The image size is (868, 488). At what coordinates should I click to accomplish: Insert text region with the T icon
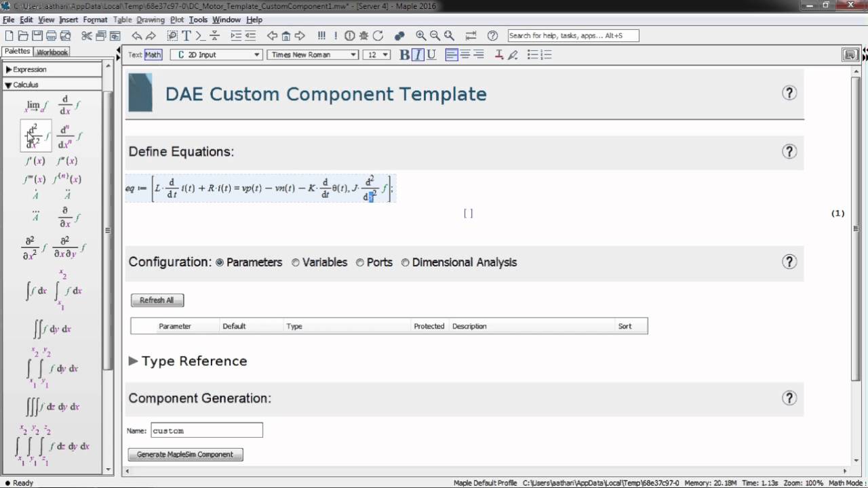pos(186,36)
